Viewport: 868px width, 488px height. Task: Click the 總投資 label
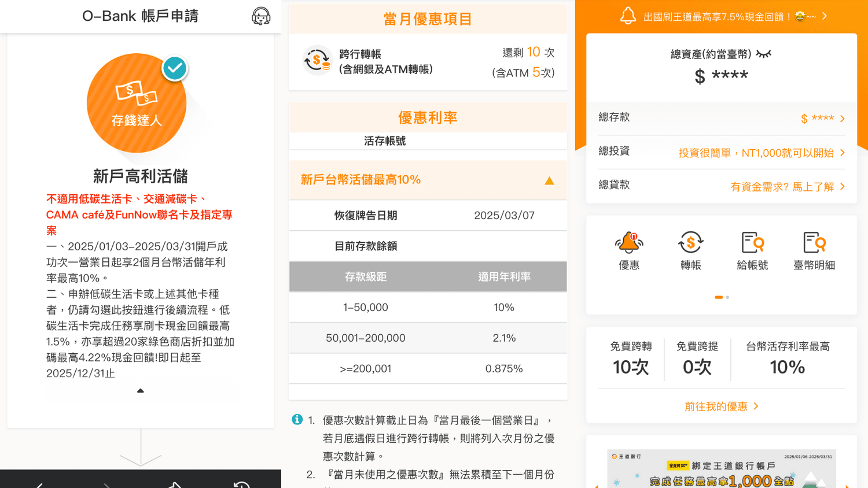coord(614,151)
